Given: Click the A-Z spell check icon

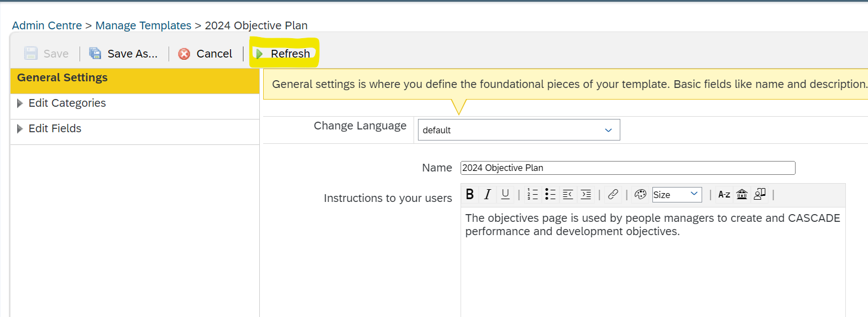Looking at the screenshot, I should 724,194.
